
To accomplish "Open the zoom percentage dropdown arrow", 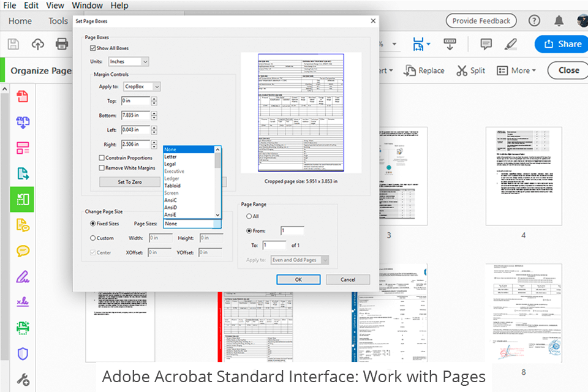I will tap(394, 44).
